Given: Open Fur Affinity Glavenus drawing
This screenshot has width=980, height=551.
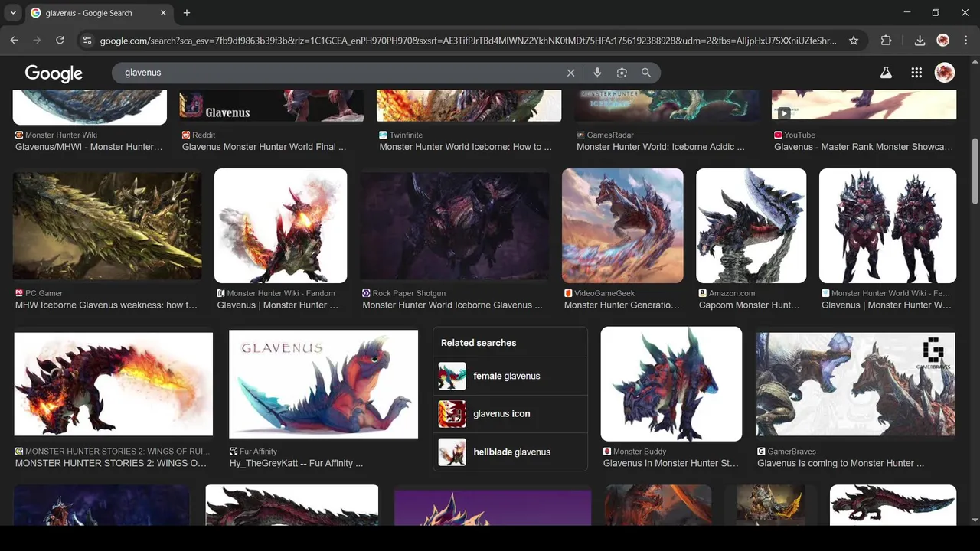Looking at the screenshot, I should [x=324, y=384].
